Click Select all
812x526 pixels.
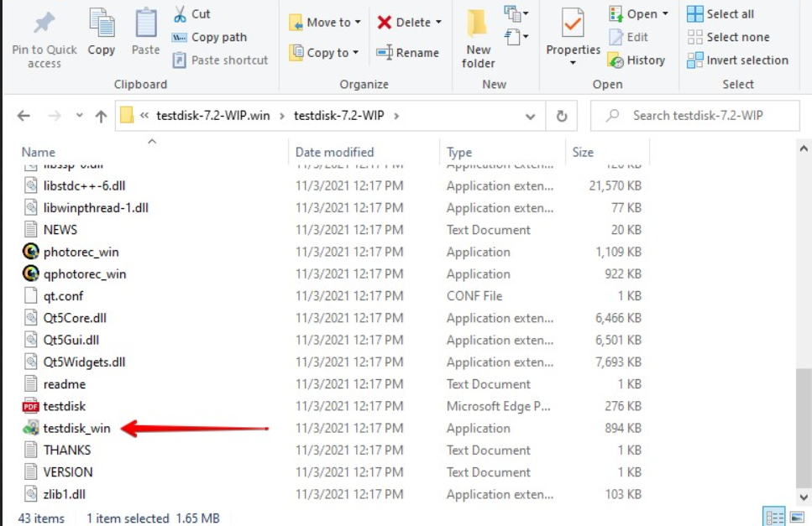tap(720, 14)
